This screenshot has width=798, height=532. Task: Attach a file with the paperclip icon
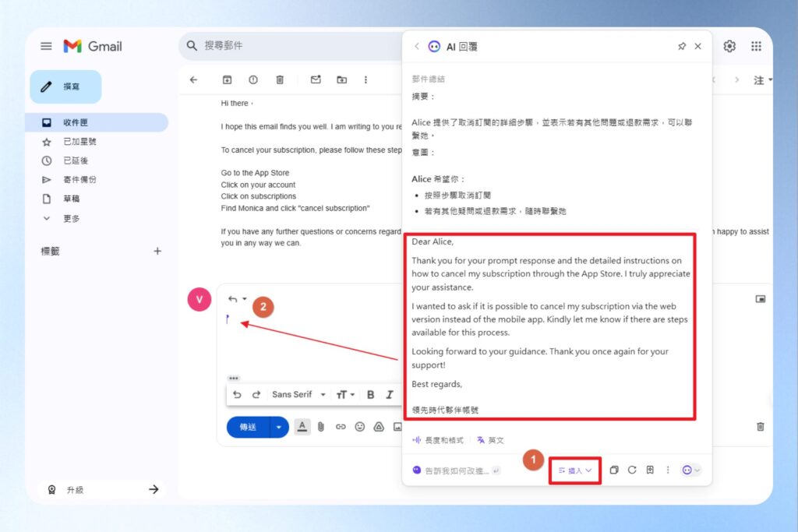point(320,427)
